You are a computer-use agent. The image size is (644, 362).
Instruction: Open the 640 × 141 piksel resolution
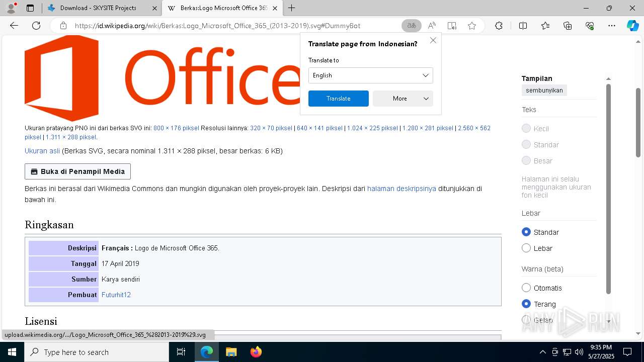coord(319,128)
